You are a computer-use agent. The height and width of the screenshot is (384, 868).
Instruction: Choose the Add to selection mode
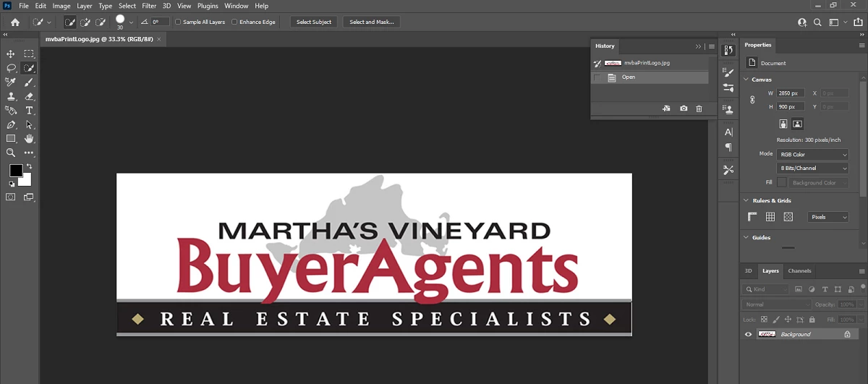[x=85, y=22]
